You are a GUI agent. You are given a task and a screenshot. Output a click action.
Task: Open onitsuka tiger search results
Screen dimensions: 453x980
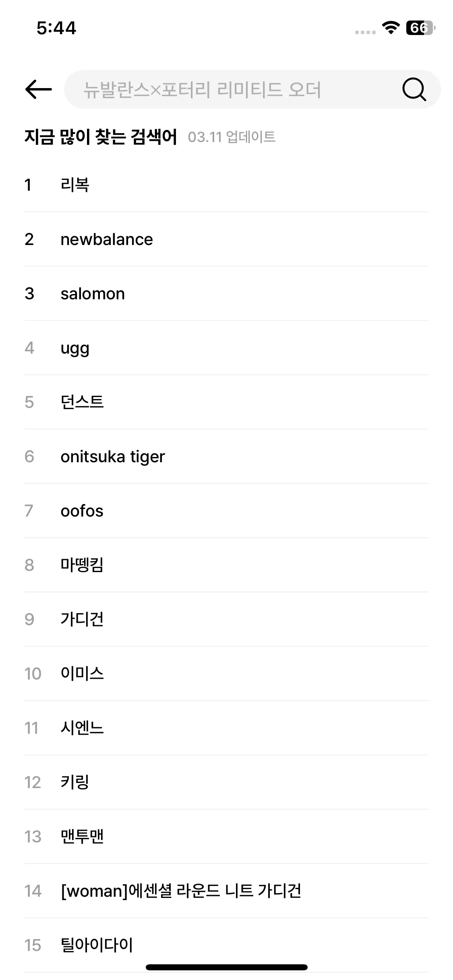[x=226, y=457]
